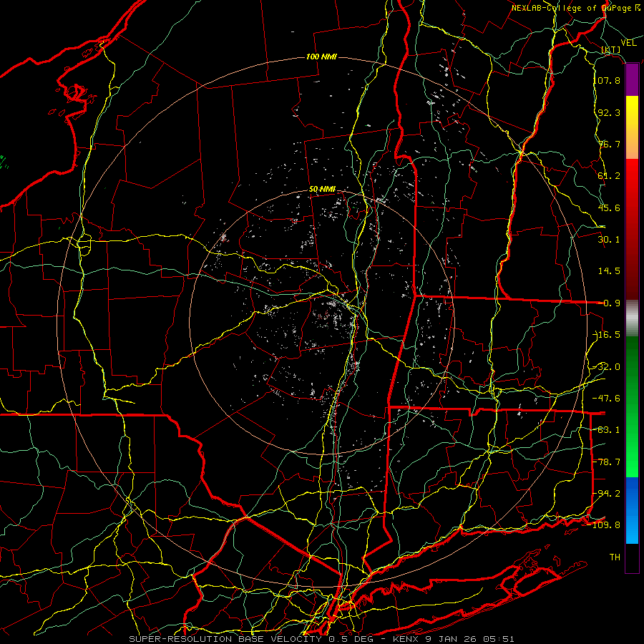Click the [KT] units label

[x=611, y=49]
